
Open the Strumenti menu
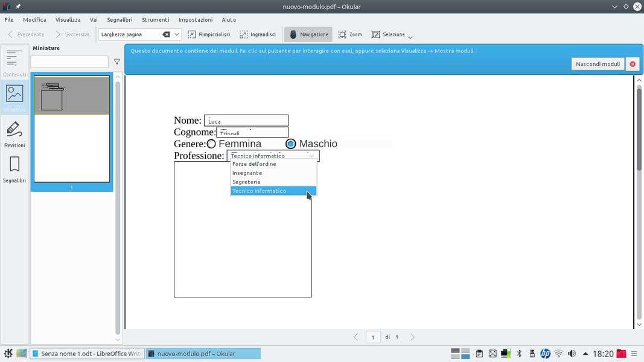[x=155, y=19]
